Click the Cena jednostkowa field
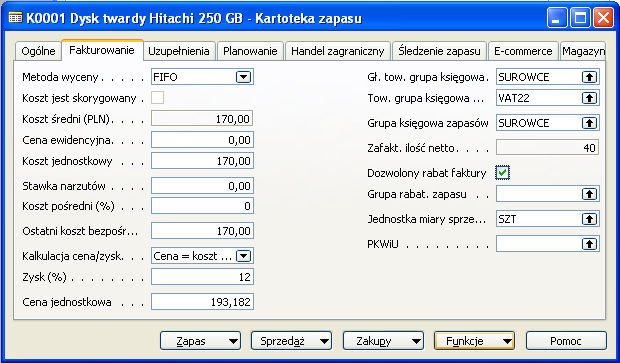The image size is (620, 363). click(x=202, y=302)
